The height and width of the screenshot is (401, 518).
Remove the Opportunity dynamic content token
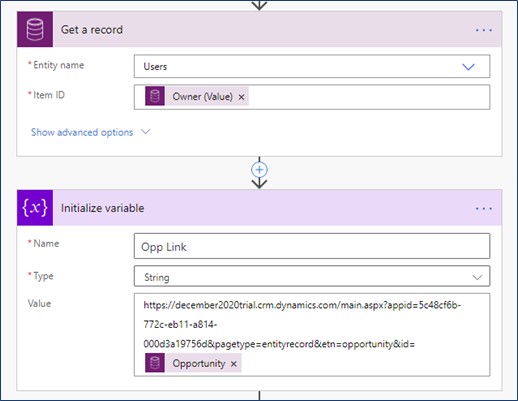tap(234, 364)
